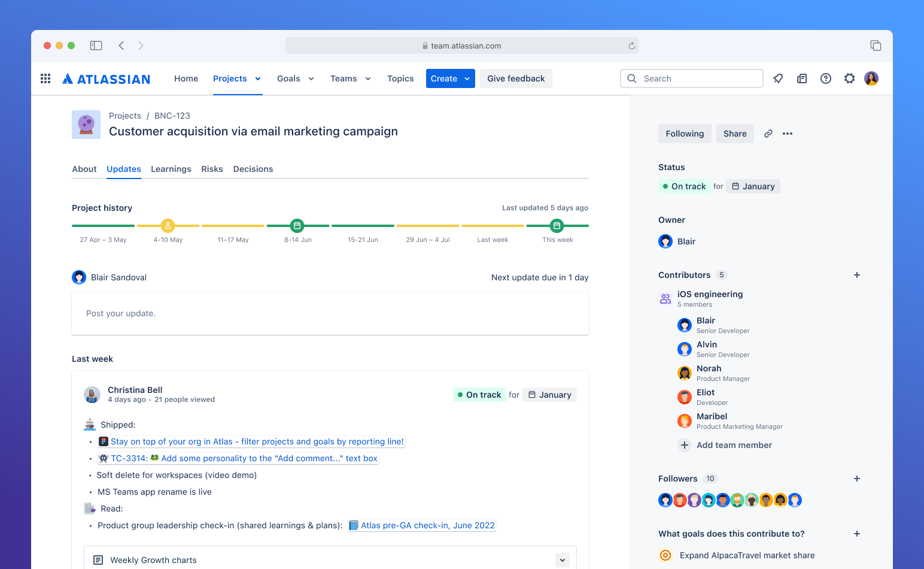This screenshot has height=569, width=924.
Task: Open the sidebar On track status selector
Action: coord(684,186)
